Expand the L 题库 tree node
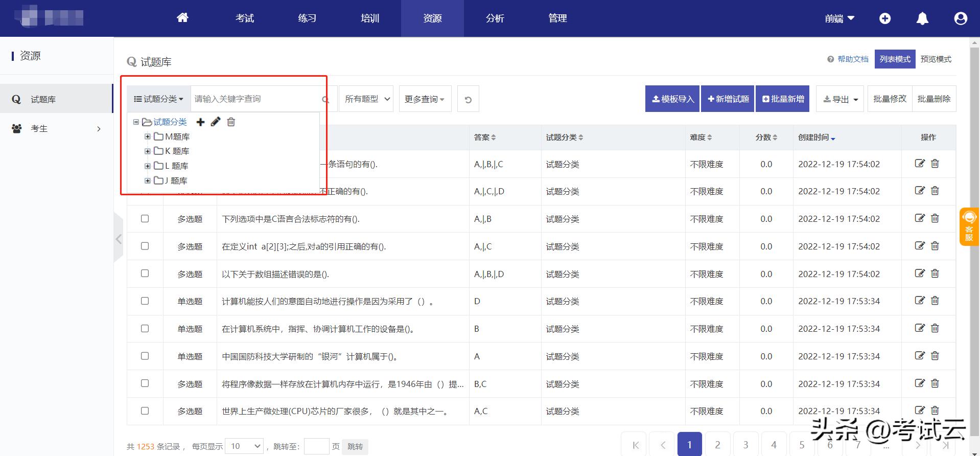The image size is (980, 456). 148,166
